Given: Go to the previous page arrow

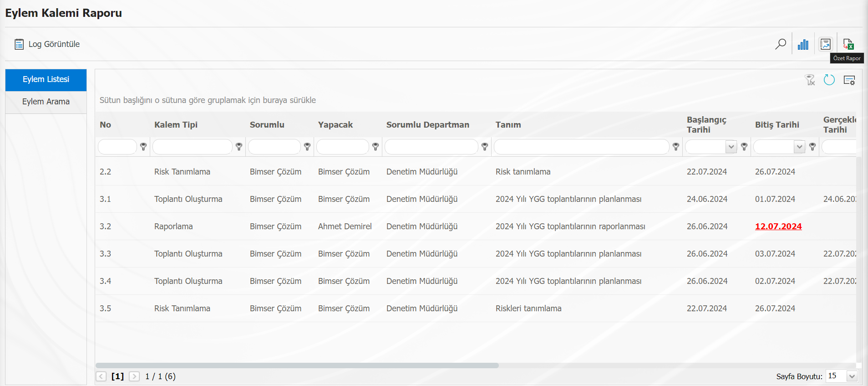Looking at the screenshot, I should click(x=101, y=376).
